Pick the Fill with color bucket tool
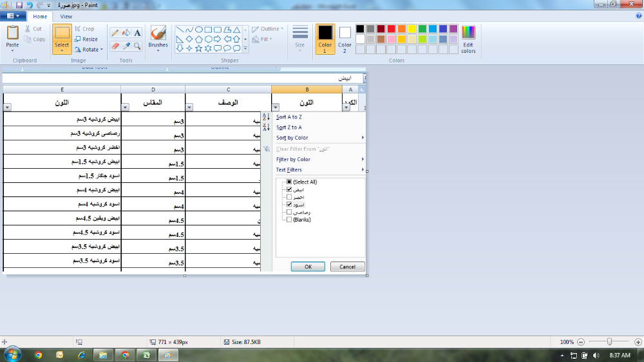 click(126, 32)
